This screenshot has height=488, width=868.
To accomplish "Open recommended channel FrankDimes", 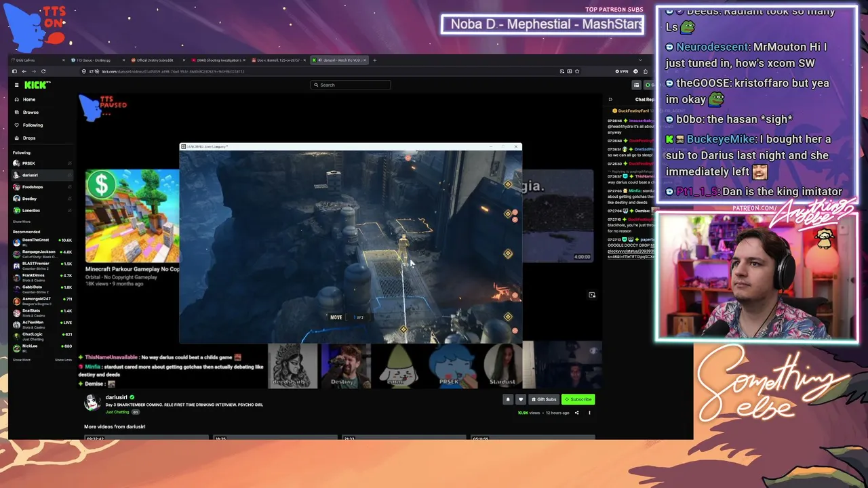I will click(x=42, y=277).
